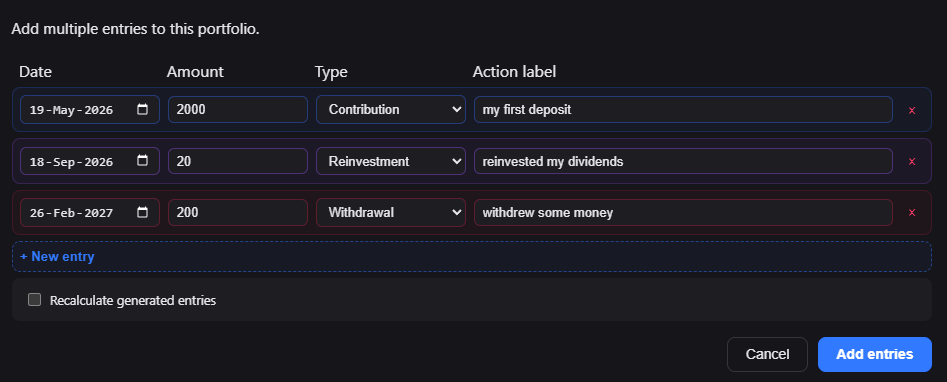947x382 pixels.
Task: Click the 'Recalculate generated entries' label text
Action: [133, 300]
